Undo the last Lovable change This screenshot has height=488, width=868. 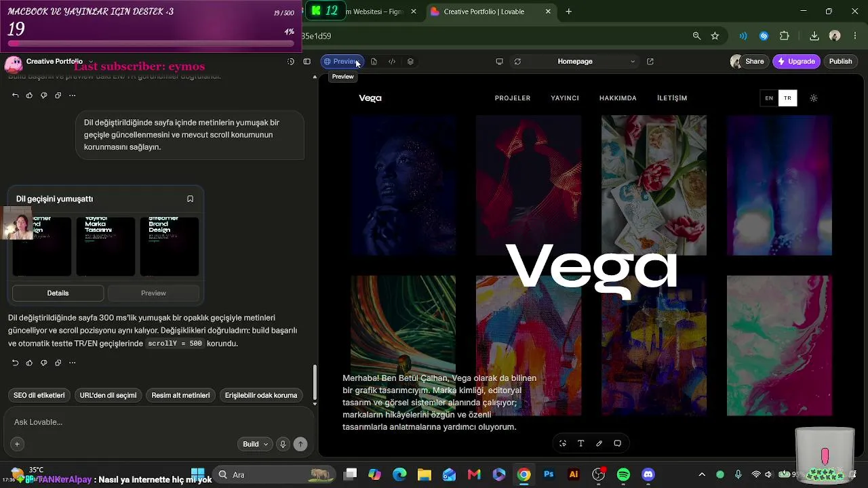15,363
